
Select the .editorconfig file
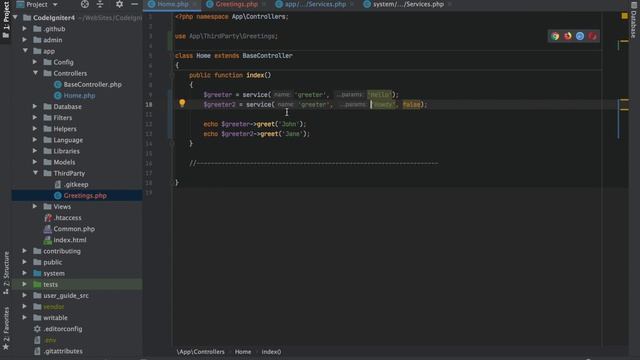[x=62, y=329]
